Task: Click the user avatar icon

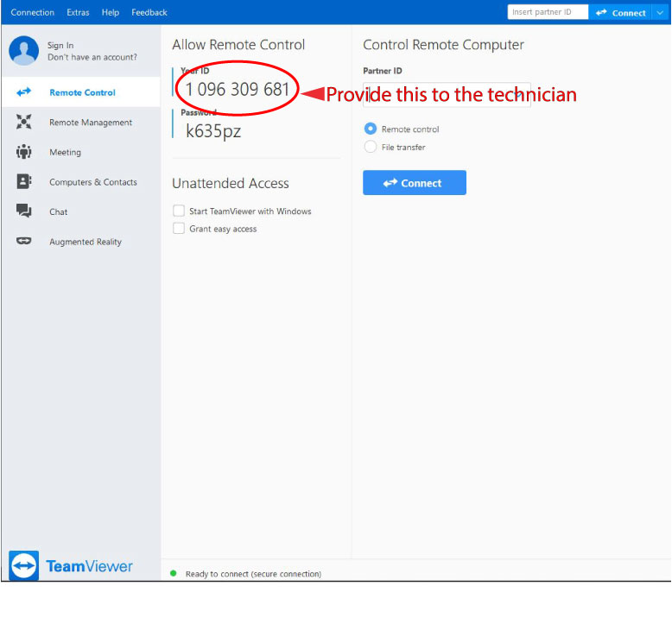Action: click(x=23, y=50)
